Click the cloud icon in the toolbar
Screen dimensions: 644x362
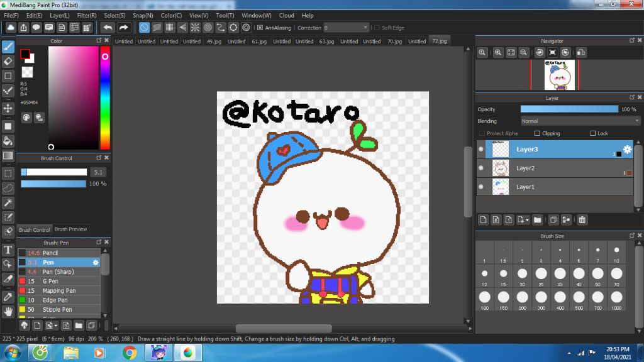tap(11, 28)
